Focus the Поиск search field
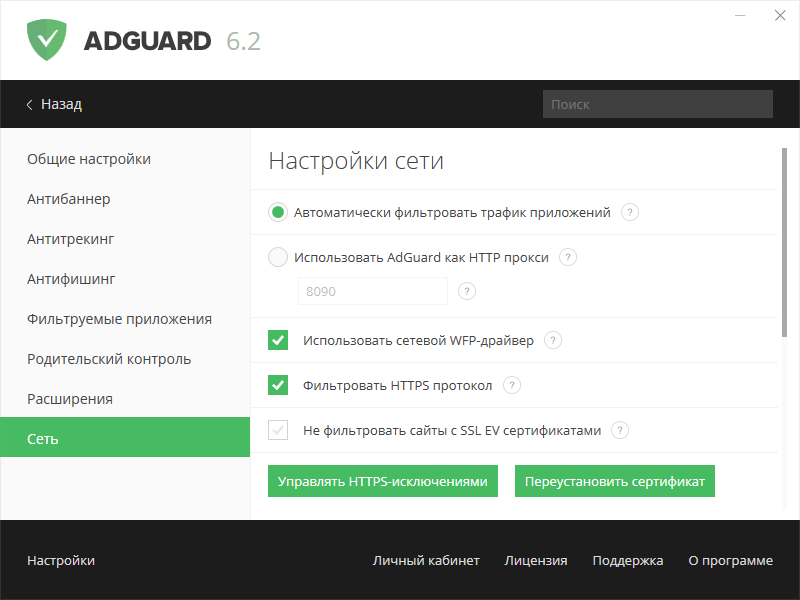The image size is (800, 600). 658,104
